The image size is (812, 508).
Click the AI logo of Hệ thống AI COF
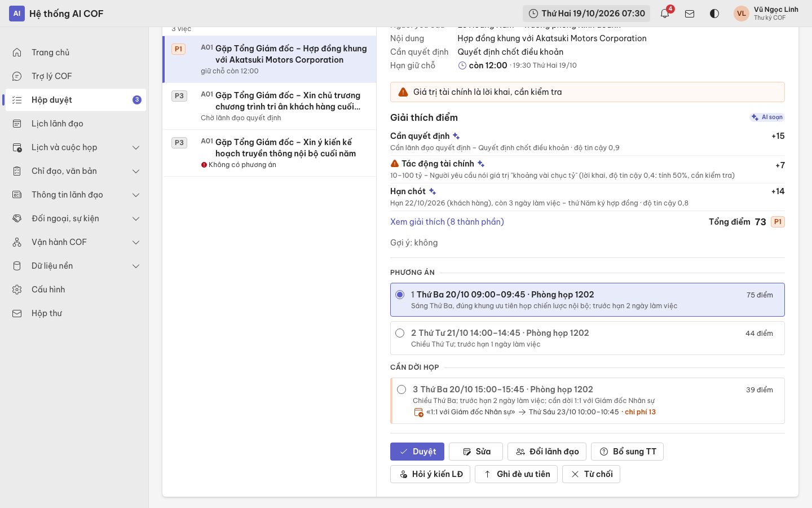(x=17, y=14)
